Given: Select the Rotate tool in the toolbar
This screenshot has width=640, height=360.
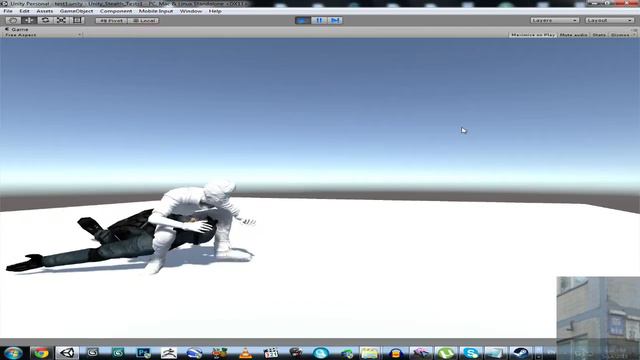Looking at the screenshot, I should [45, 20].
